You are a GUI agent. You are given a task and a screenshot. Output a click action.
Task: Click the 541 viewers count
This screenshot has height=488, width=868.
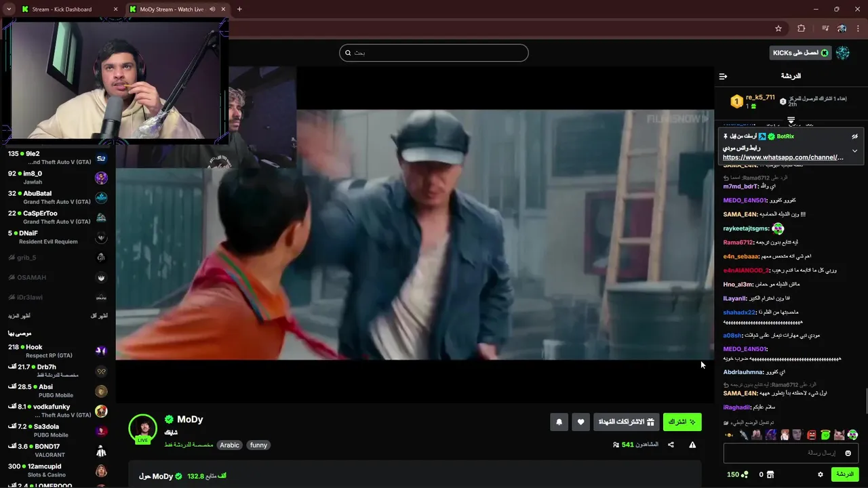click(x=627, y=445)
